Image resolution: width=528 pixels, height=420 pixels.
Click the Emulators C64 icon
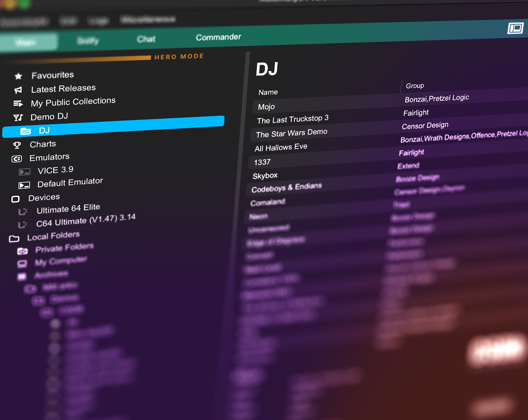click(17, 158)
